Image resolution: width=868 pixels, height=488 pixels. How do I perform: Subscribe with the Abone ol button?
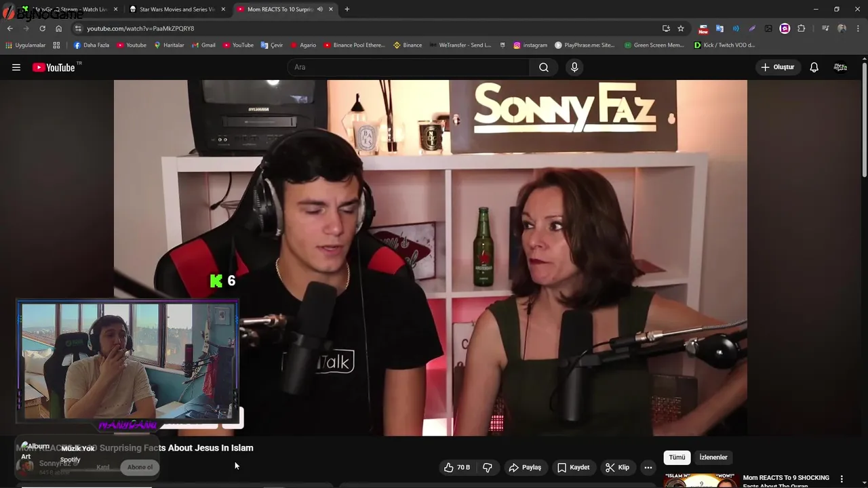tap(140, 467)
